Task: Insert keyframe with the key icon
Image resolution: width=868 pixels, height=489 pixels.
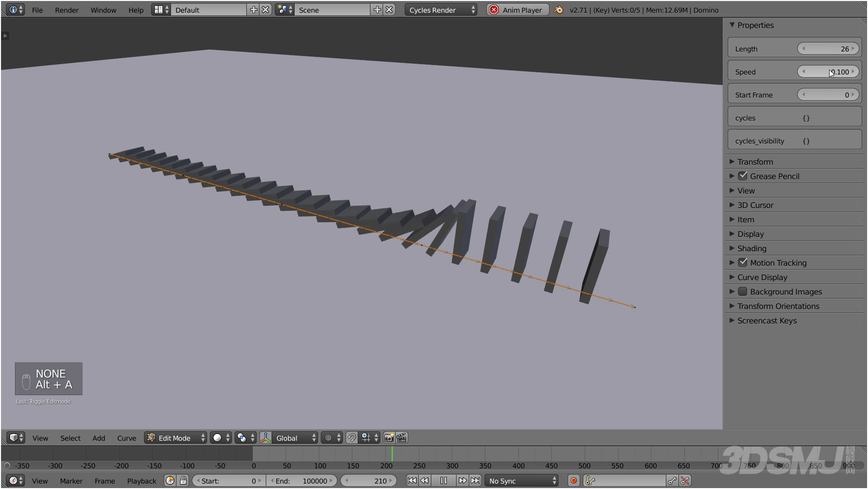Action: (672, 480)
